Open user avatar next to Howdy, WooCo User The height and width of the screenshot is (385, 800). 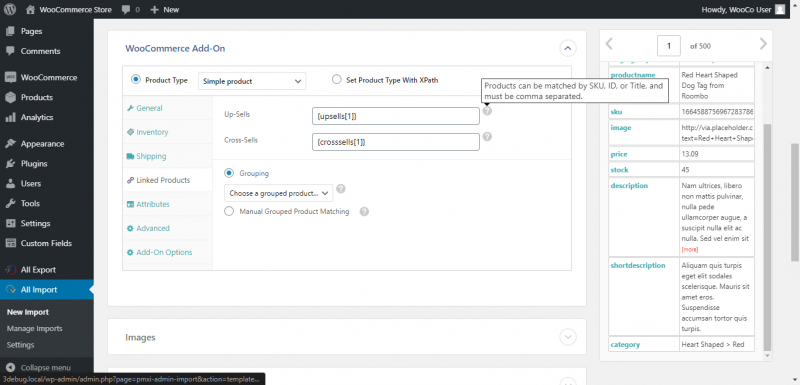click(x=780, y=9)
